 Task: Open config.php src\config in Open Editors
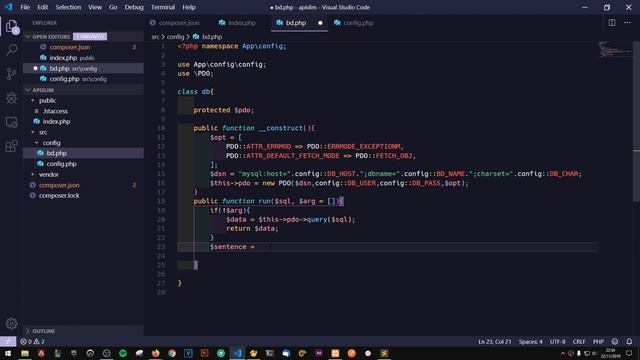coord(83,79)
